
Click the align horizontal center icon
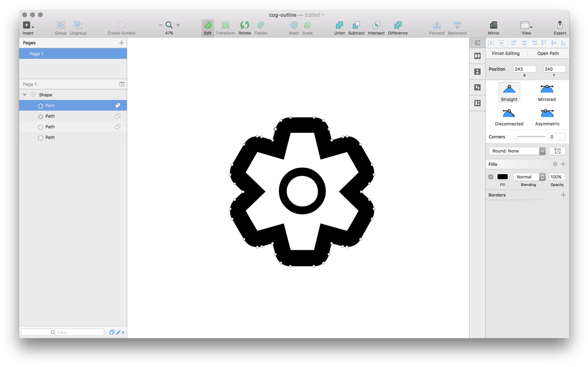524,43
